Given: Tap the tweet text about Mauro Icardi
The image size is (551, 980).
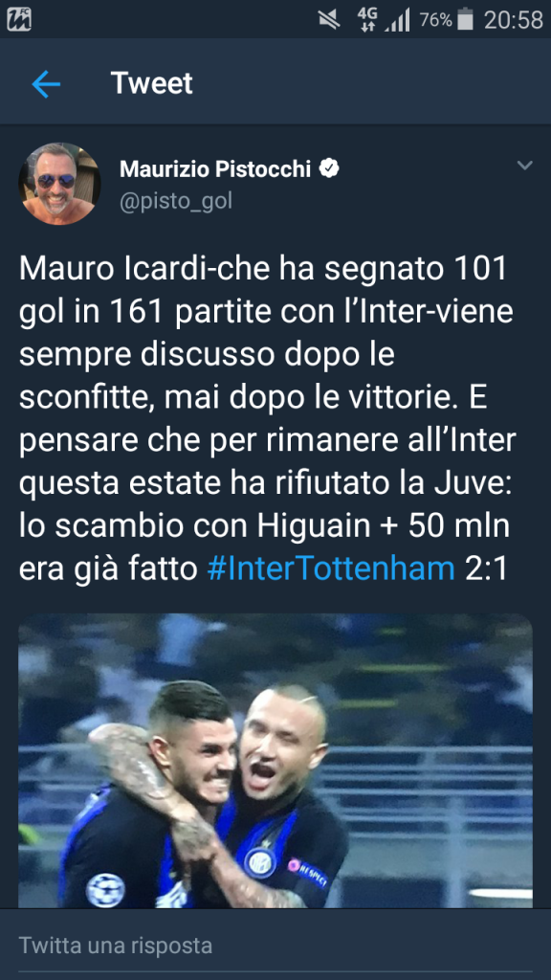Looking at the screenshot, I should (268, 419).
